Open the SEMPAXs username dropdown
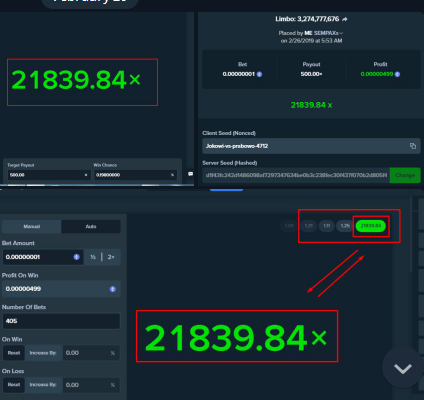The width and height of the screenshot is (424, 400). tap(328, 33)
